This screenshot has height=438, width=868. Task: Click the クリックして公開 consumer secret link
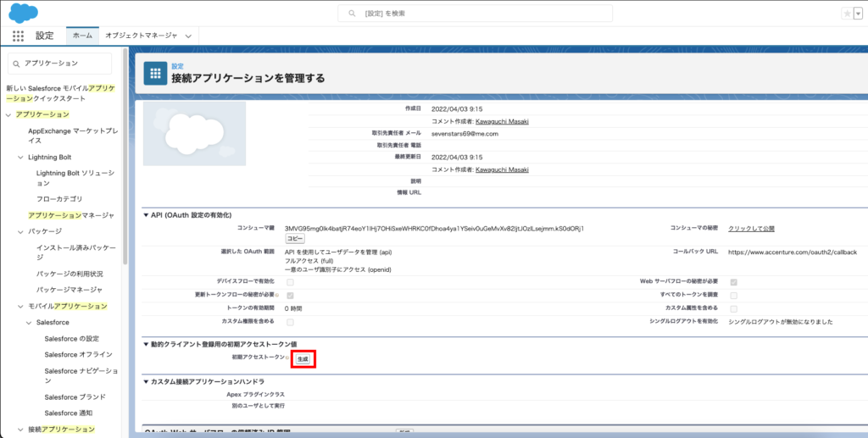tap(751, 229)
